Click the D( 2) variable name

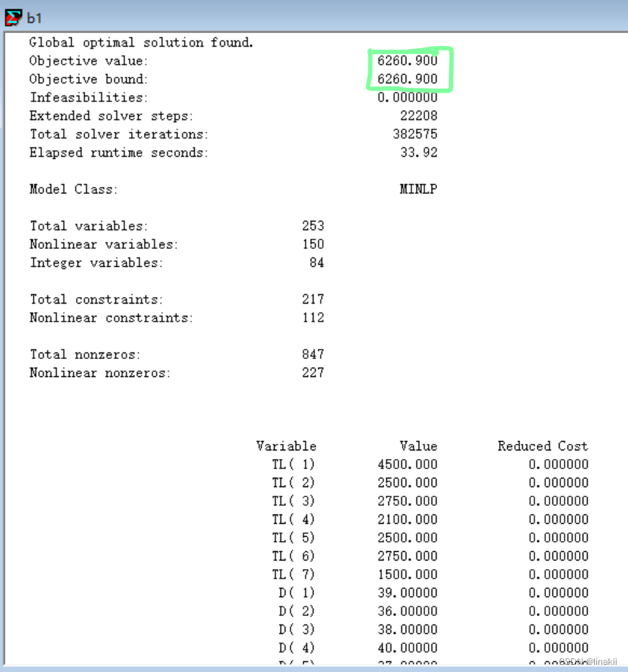point(297,611)
